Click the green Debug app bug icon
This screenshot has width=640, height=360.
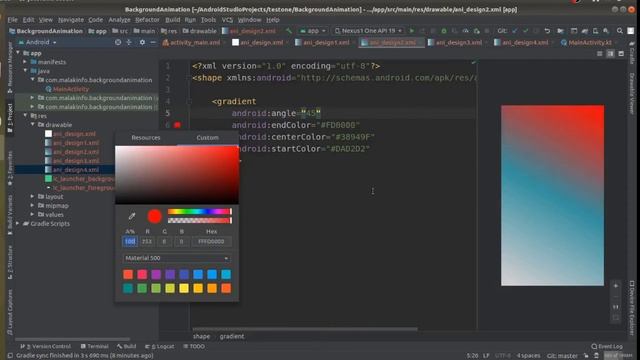tap(444, 31)
